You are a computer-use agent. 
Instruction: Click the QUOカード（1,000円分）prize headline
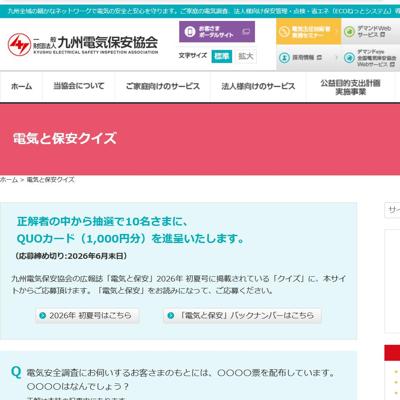(x=131, y=238)
